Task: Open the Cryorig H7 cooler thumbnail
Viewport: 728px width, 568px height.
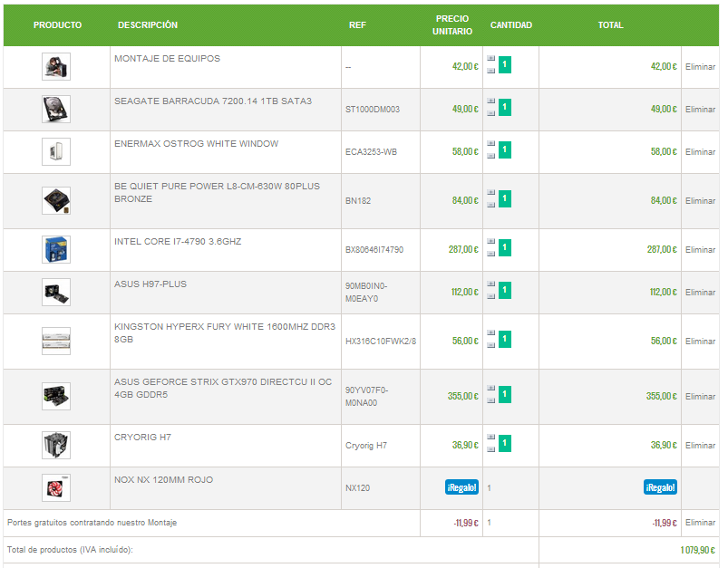Action: point(56,445)
